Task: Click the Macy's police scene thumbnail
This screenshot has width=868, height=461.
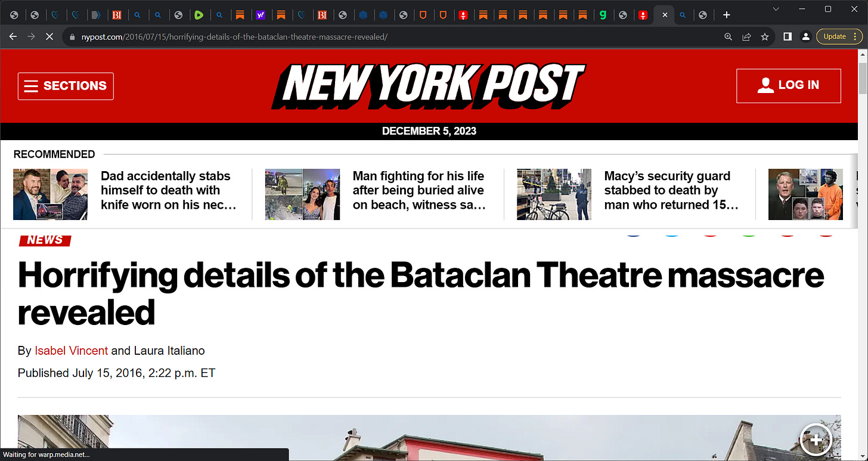Action: pos(554,194)
